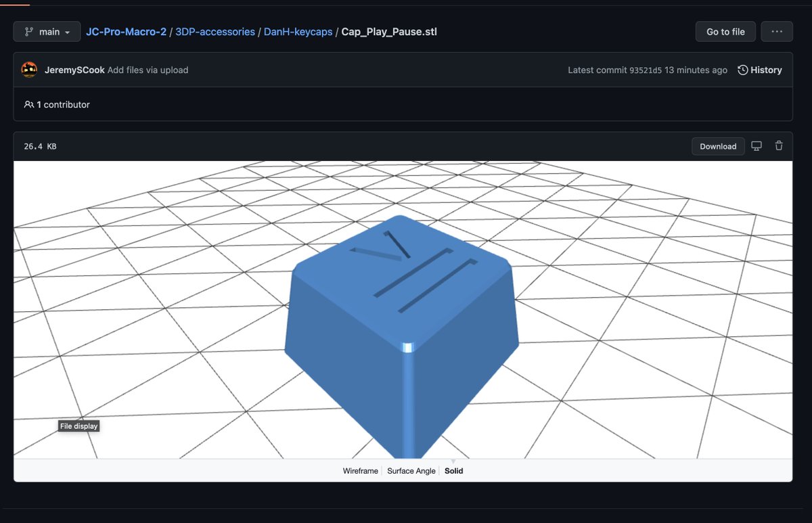Image resolution: width=812 pixels, height=523 pixels.
Task: Open JeremySCook's avatar image
Action: (x=29, y=70)
